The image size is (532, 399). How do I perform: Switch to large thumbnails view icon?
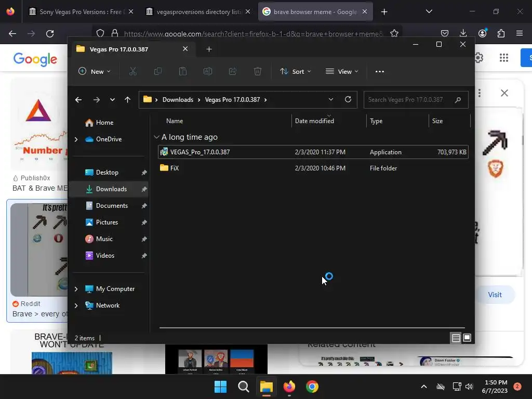click(x=467, y=338)
